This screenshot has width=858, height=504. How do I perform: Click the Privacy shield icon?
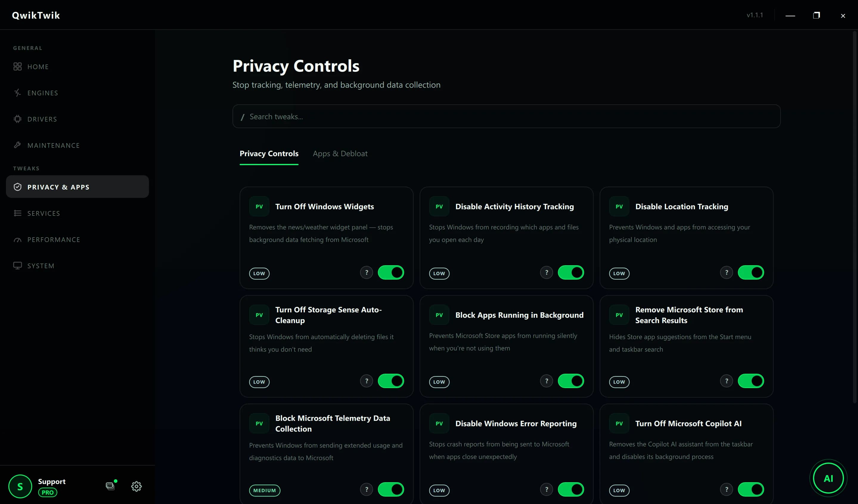(17, 187)
